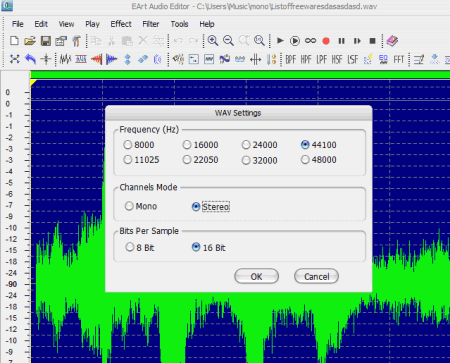
Task: Click the black waveform effect icon
Action: (65, 59)
